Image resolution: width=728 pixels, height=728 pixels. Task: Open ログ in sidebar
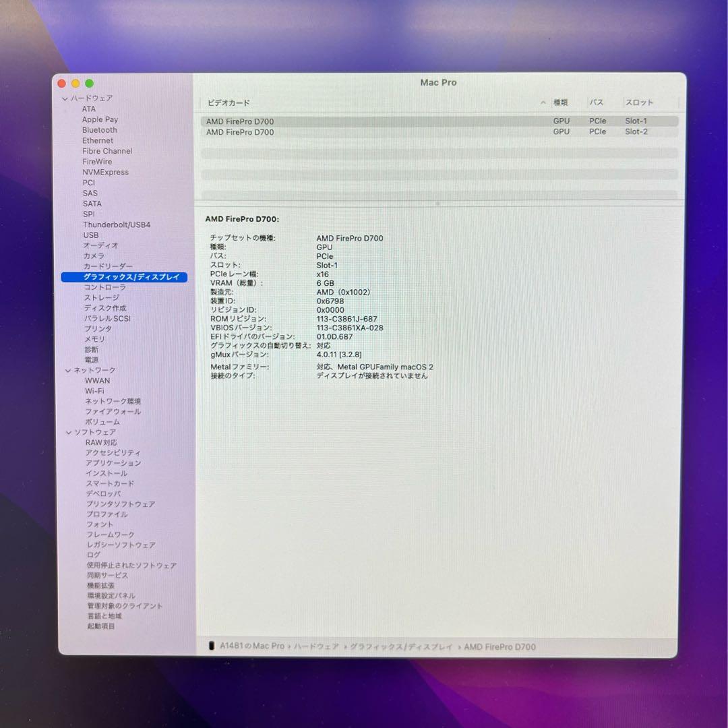(x=93, y=555)
